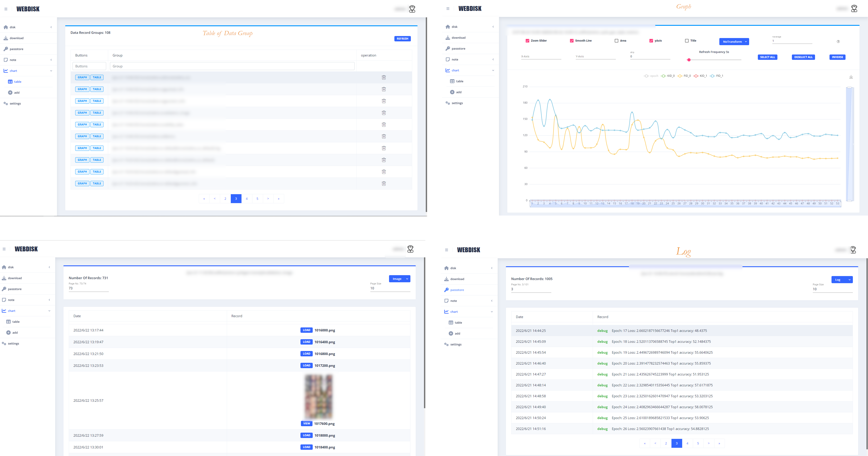
Task: Open the Log type dropdown
Action: click(842, 280)
